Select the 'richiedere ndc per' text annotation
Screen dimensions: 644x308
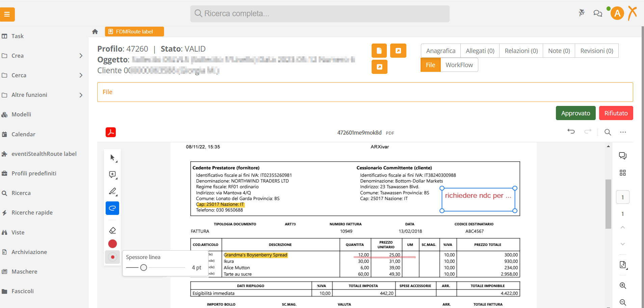(x=478, y=199)
